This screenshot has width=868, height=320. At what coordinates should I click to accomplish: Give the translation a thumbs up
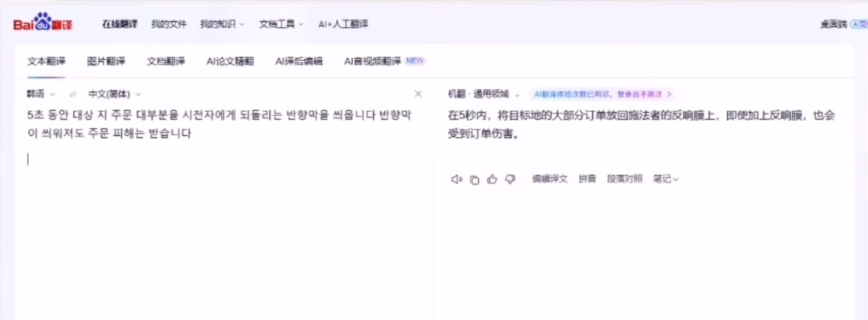point(492,179)
